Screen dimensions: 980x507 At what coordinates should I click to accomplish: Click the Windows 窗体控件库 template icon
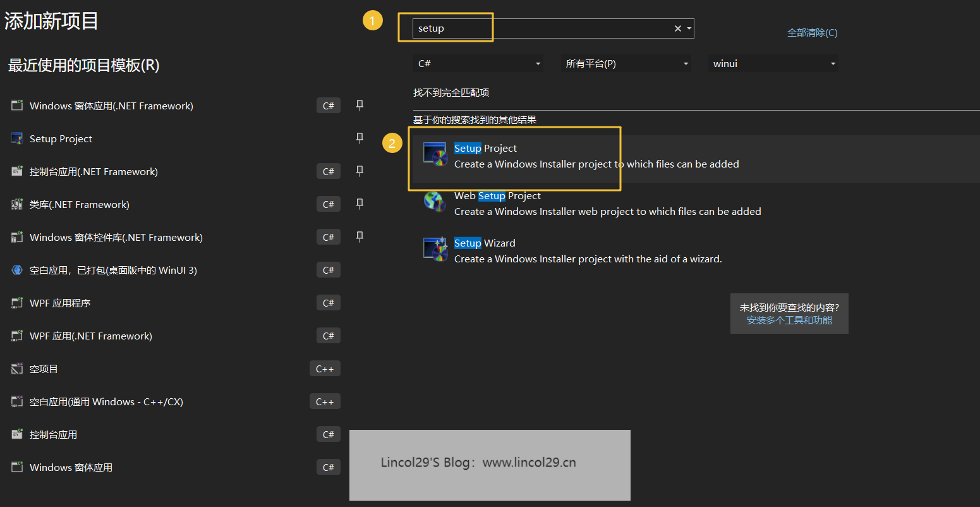click(16, 236)
